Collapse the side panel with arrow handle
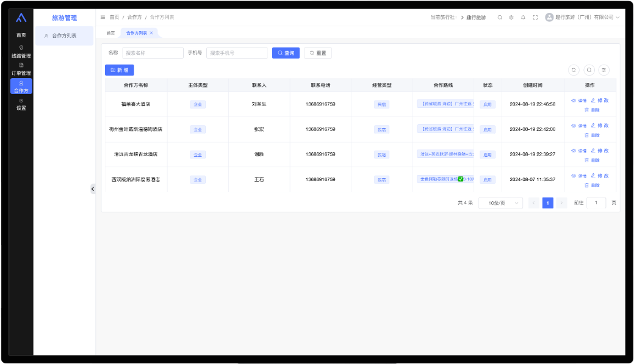 pos(93,189)
